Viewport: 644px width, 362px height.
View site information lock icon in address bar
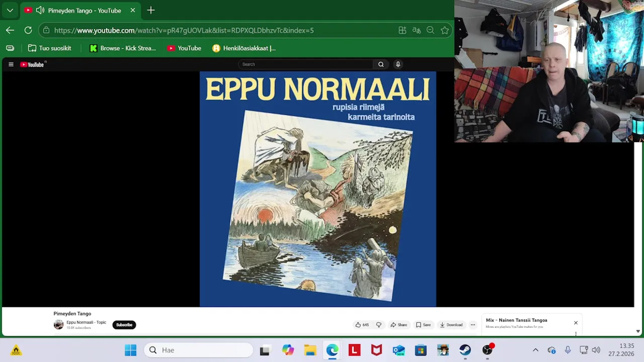click(46, 30)
